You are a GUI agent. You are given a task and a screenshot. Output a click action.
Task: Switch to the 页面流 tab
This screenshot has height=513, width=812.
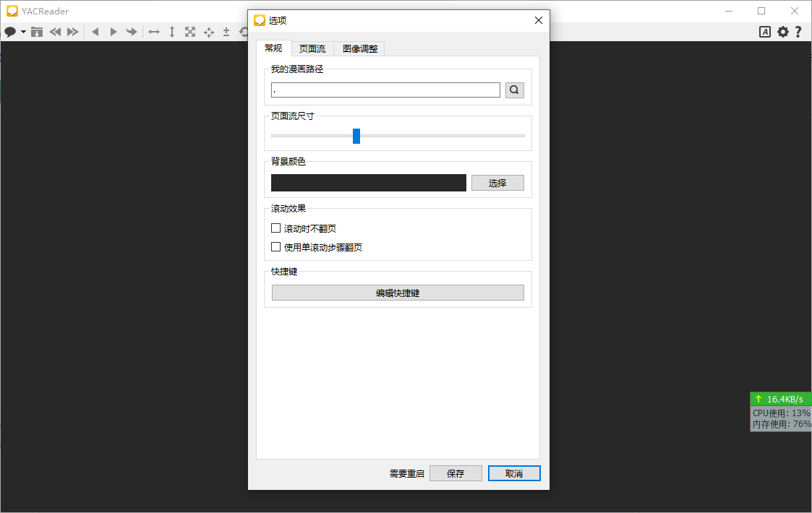(312, 48)
